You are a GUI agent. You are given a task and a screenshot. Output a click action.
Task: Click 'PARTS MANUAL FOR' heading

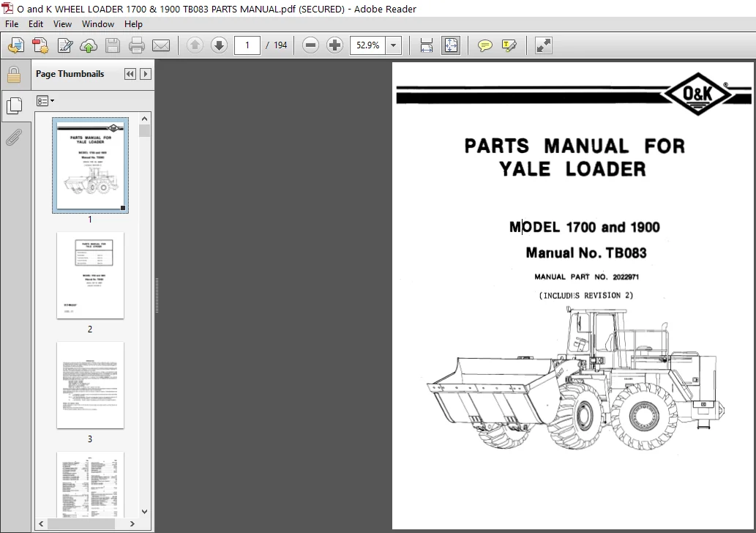coord(575,146)
